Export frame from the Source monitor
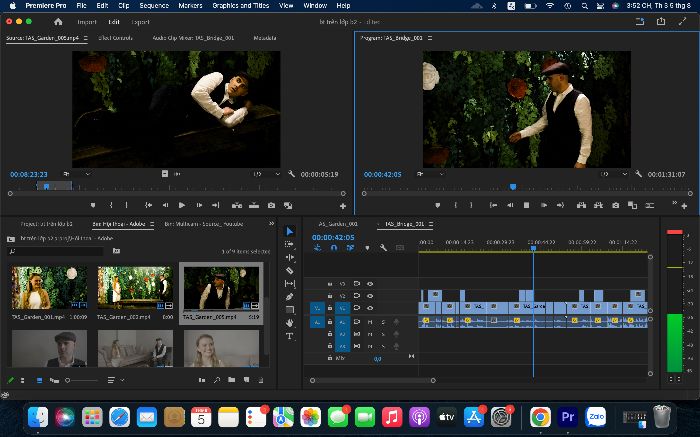 click(x=271, y=205)
